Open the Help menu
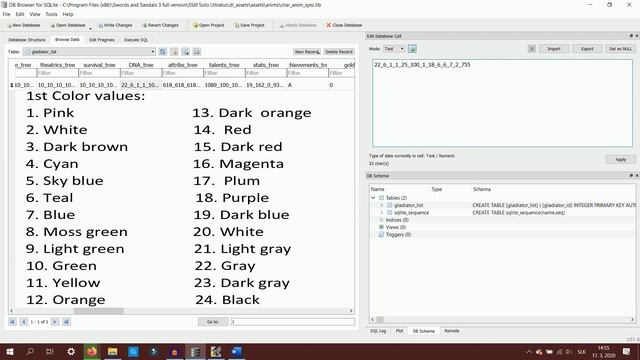The image size is (640, 360). [x=68, y=14]
